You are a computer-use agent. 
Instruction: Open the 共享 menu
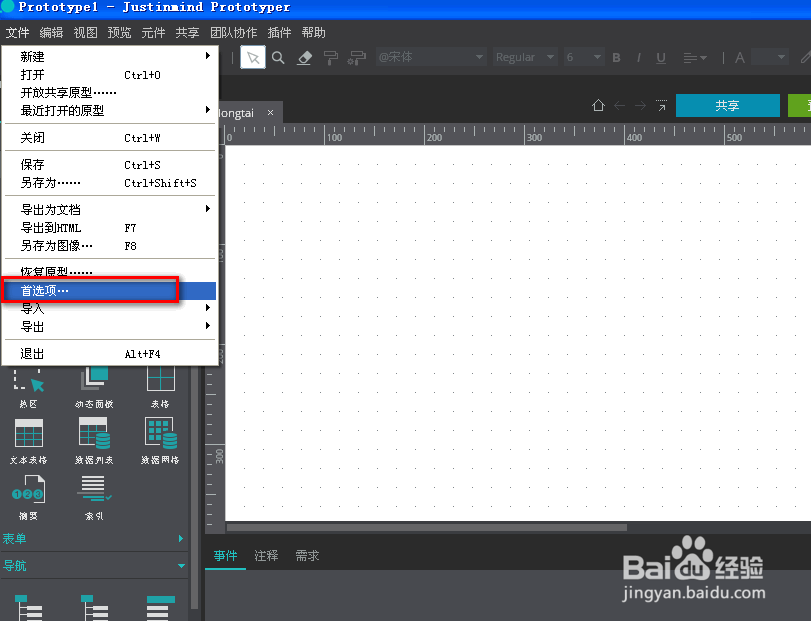pos(187,33)
